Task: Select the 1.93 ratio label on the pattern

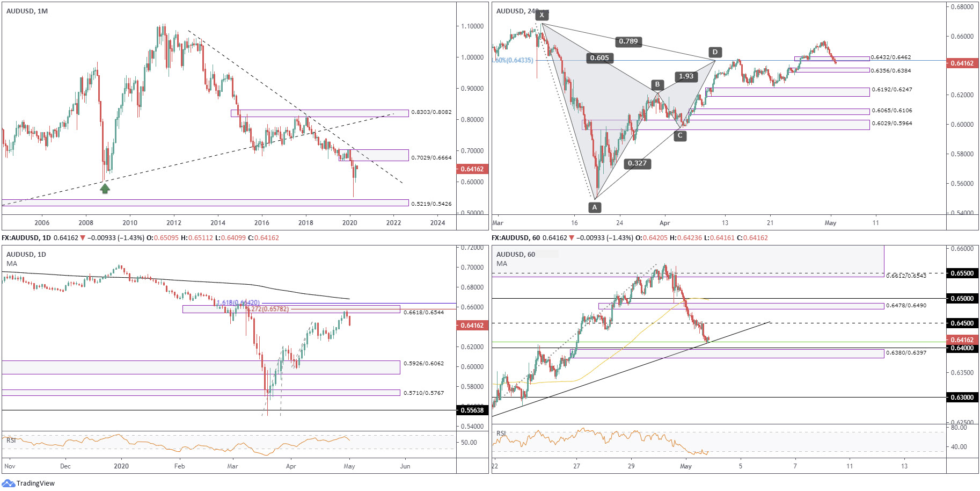Action: [x=685, y=77]
